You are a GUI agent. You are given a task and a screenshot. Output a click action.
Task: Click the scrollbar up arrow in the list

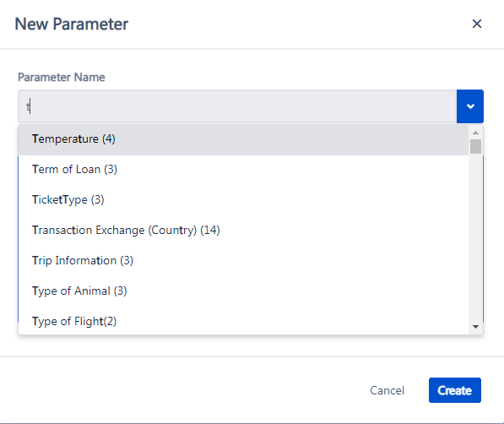[475, 133]
